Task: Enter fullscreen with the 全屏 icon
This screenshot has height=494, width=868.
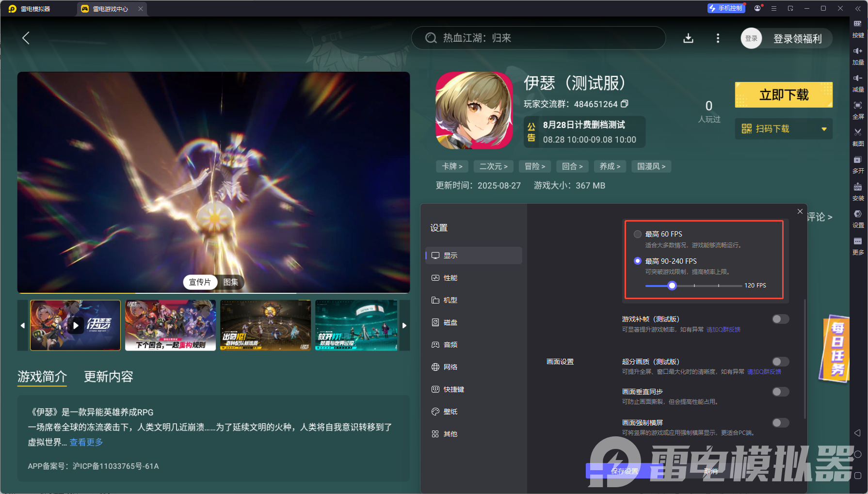Action: tap(858, 110)
